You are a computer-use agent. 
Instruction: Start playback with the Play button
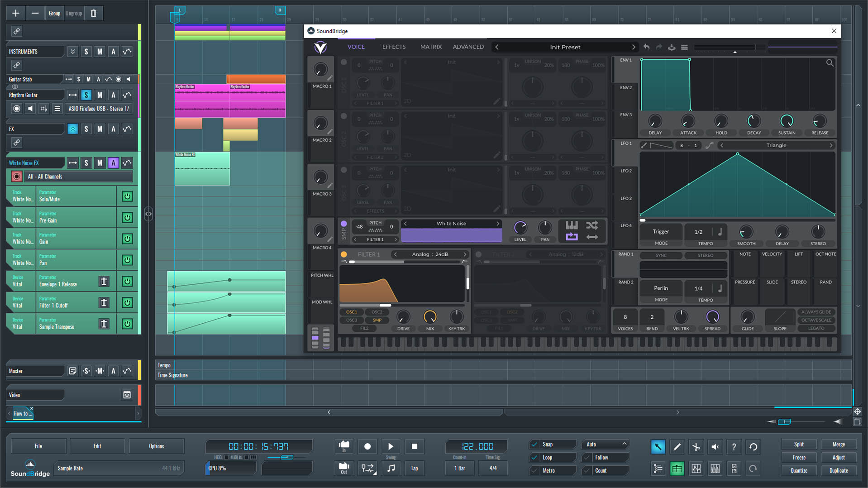pos(391,446)
